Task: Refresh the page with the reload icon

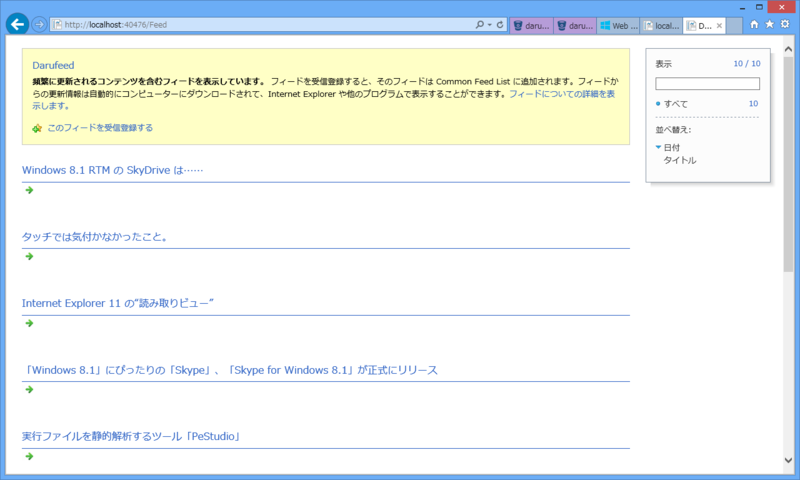Action: tap(500, 24)
